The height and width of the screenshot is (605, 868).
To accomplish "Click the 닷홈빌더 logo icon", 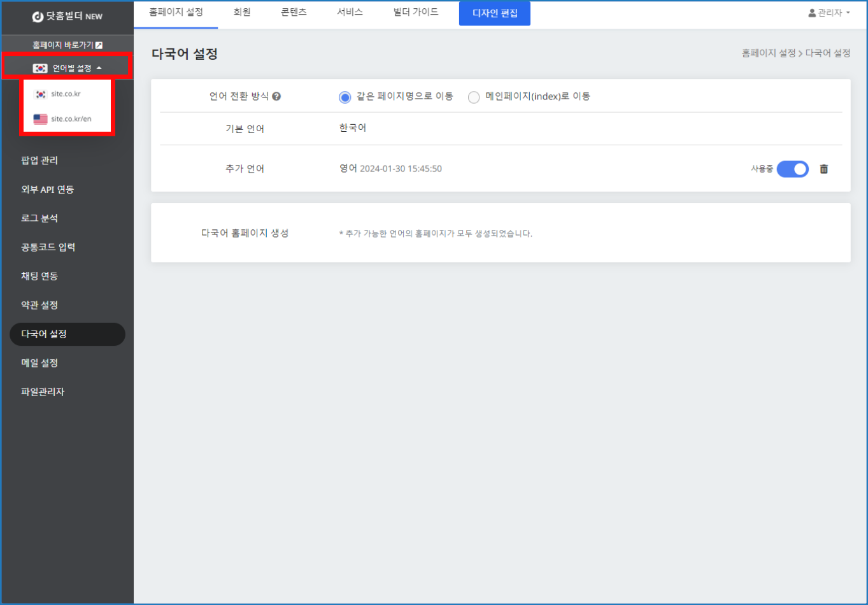I will [x=38, y=17].
